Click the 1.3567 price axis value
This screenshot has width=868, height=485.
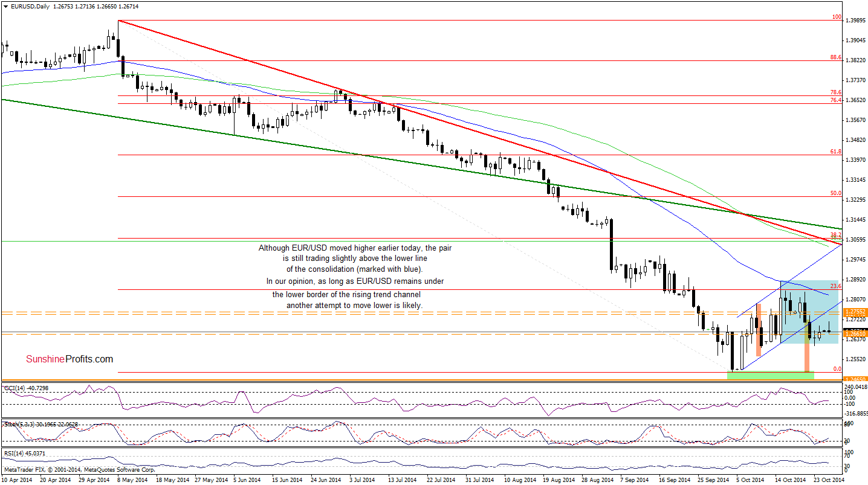coord(855,120)
